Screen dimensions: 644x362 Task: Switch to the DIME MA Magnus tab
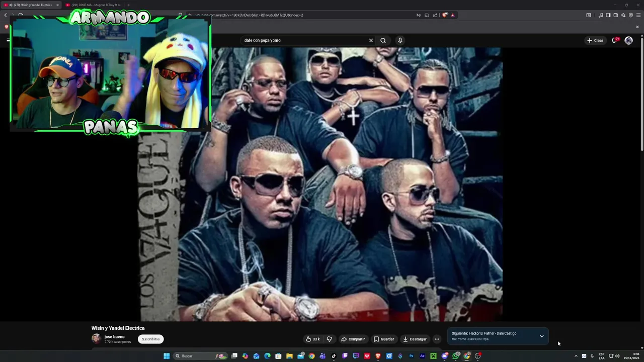pos(93,5)
